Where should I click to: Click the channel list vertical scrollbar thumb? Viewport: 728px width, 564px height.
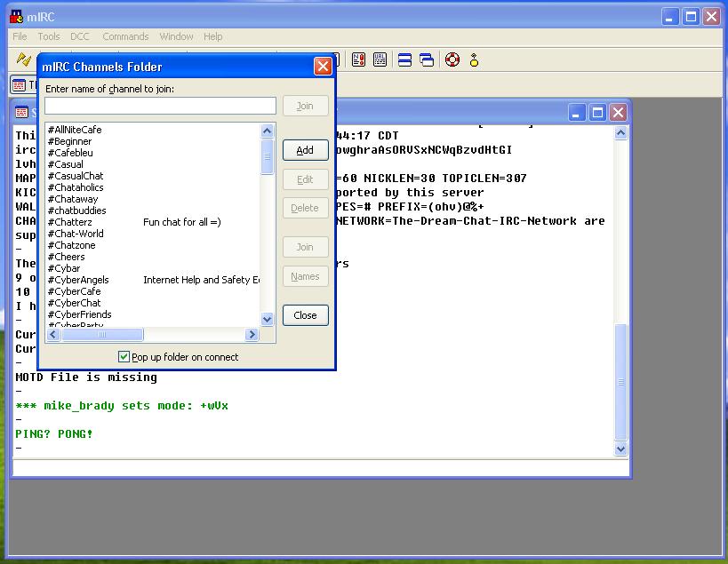tap(267, 157)
